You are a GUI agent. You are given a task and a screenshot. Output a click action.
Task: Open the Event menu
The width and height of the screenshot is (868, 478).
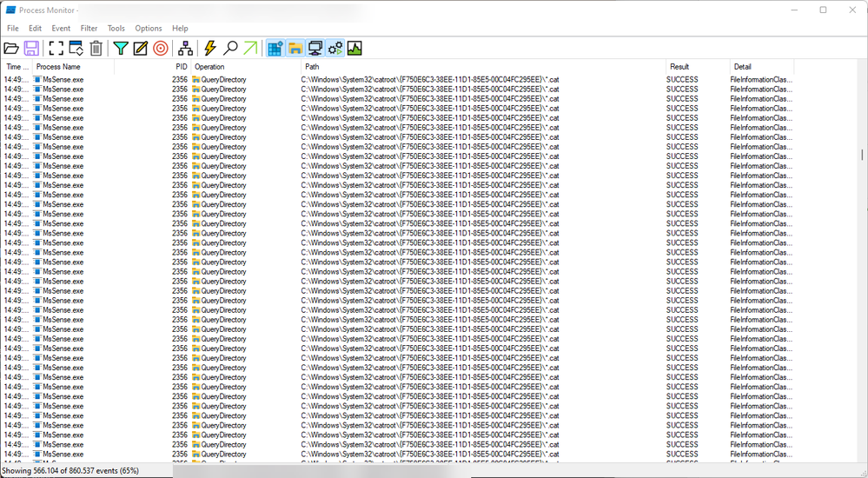(x=61, y=29)
